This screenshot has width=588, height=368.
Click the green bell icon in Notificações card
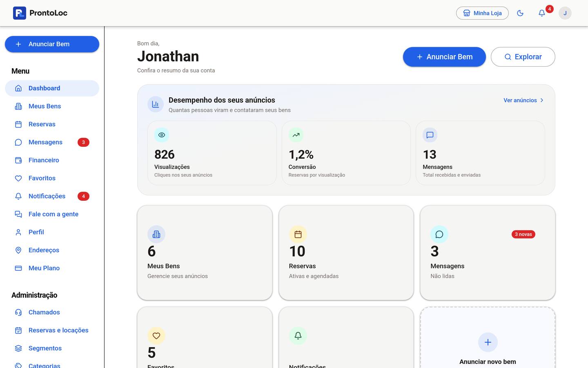coord(298,336)
